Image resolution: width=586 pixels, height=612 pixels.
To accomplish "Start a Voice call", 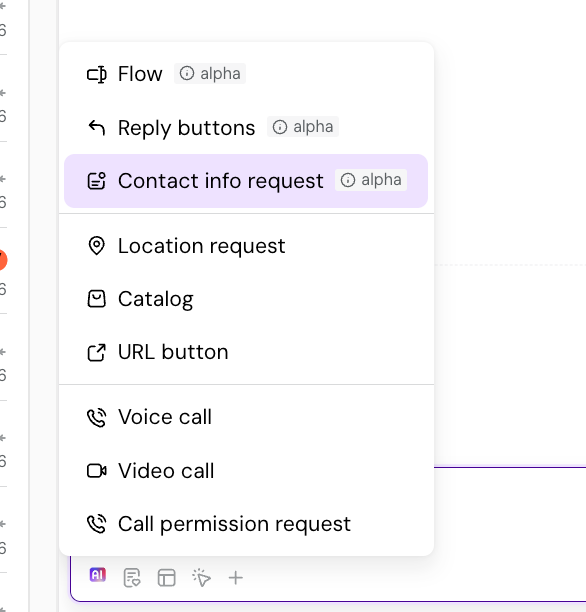I will pos(246,417).
